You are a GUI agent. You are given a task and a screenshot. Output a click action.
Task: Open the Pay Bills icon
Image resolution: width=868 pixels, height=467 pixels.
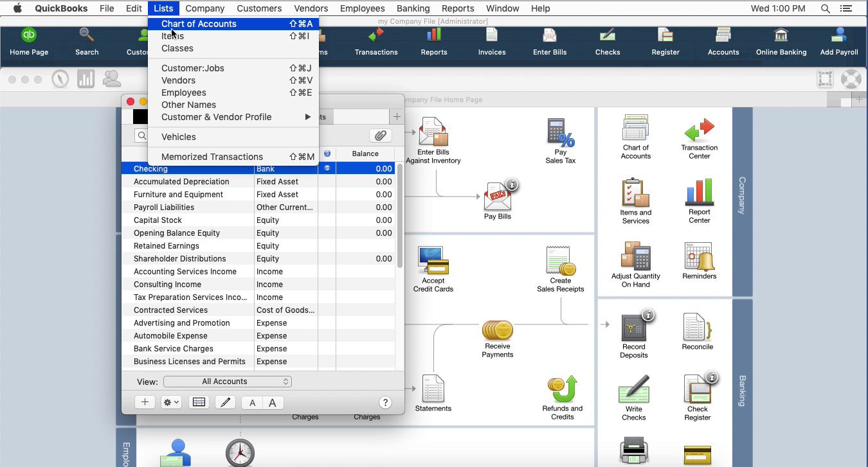(498, 200)
